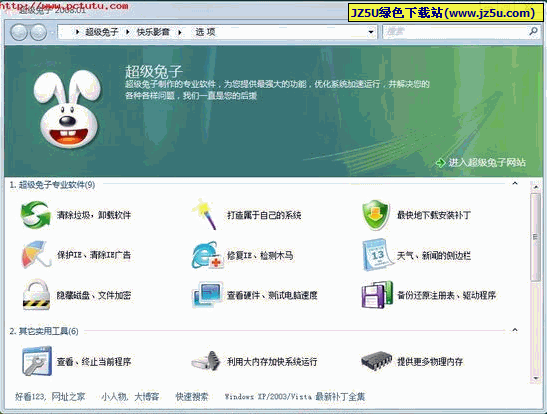This screenshot has height=414, width=547.
Task: Click the 2. 其它实用工具(6) heading
Action: (x=44, y=331)
